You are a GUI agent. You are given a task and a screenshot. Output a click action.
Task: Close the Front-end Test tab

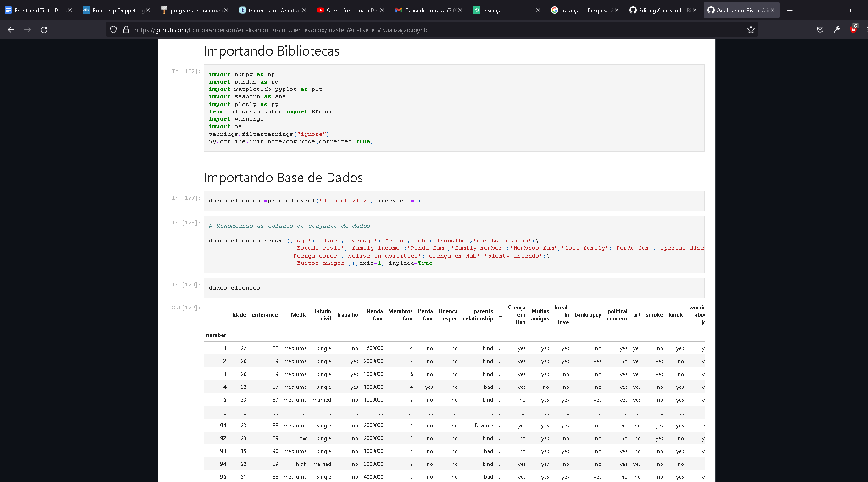70,10
